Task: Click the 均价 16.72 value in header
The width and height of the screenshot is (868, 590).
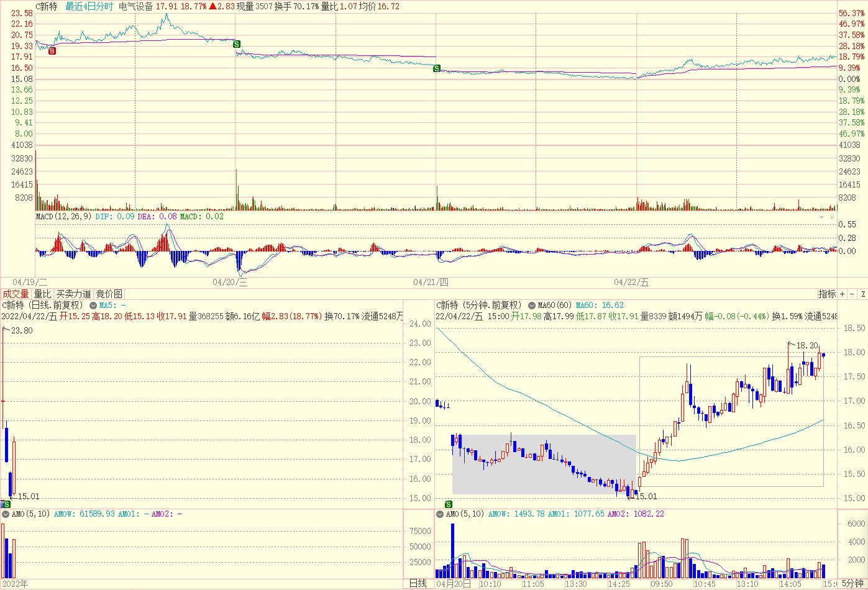Action: tap(379, 6)
